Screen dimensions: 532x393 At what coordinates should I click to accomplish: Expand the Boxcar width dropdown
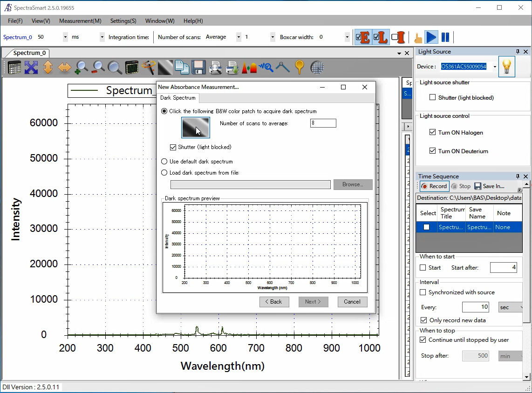(x=347, y=37)
